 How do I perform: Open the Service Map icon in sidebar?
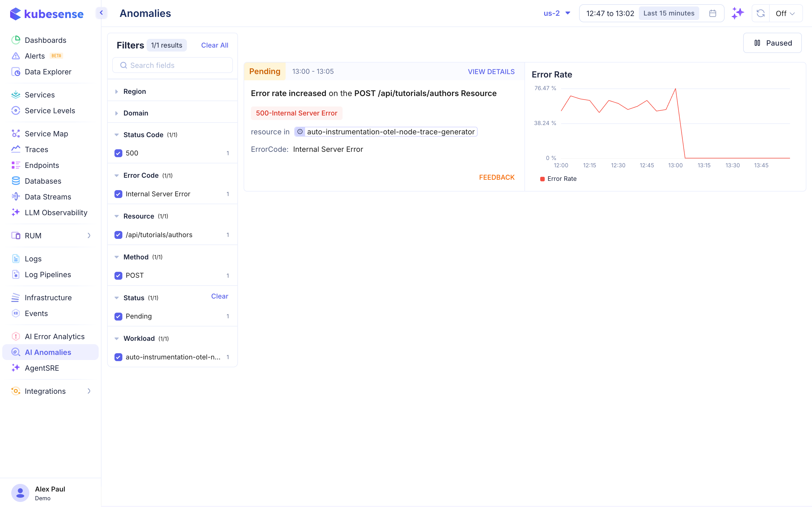[x=16, y=134]
